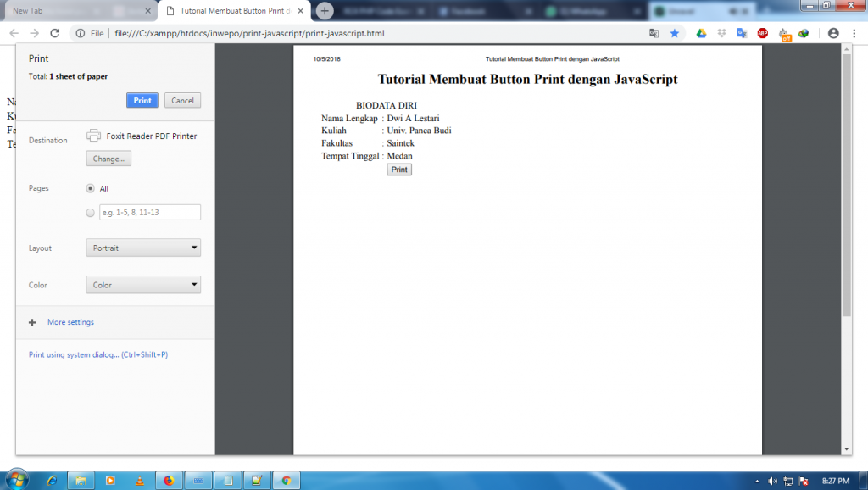Click the preview heading Tutorial Membuat Button Print
The height and width of the screenshot is (490, 868).
click(x=527, y=79)
